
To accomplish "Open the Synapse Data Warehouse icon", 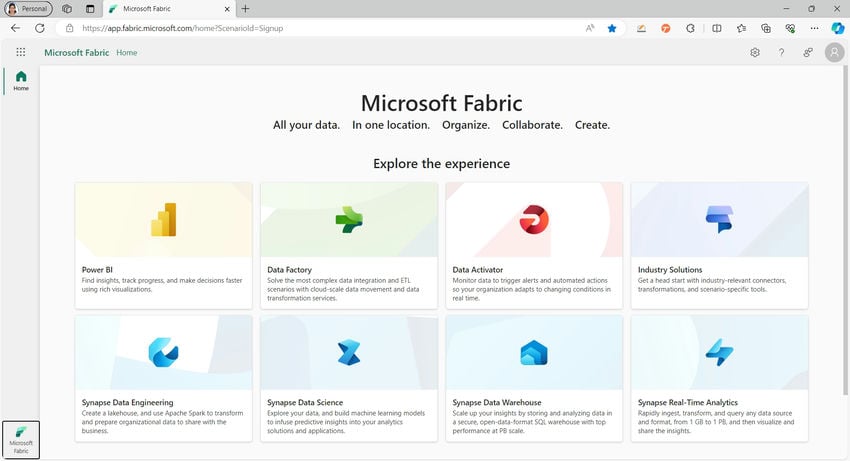I will pyautogui.click(x=534, y=352).
